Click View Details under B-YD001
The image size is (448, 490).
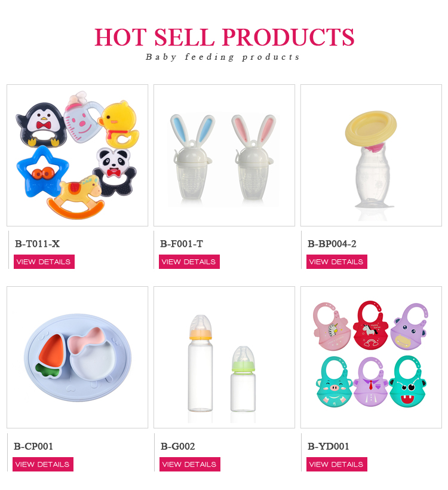337,464
